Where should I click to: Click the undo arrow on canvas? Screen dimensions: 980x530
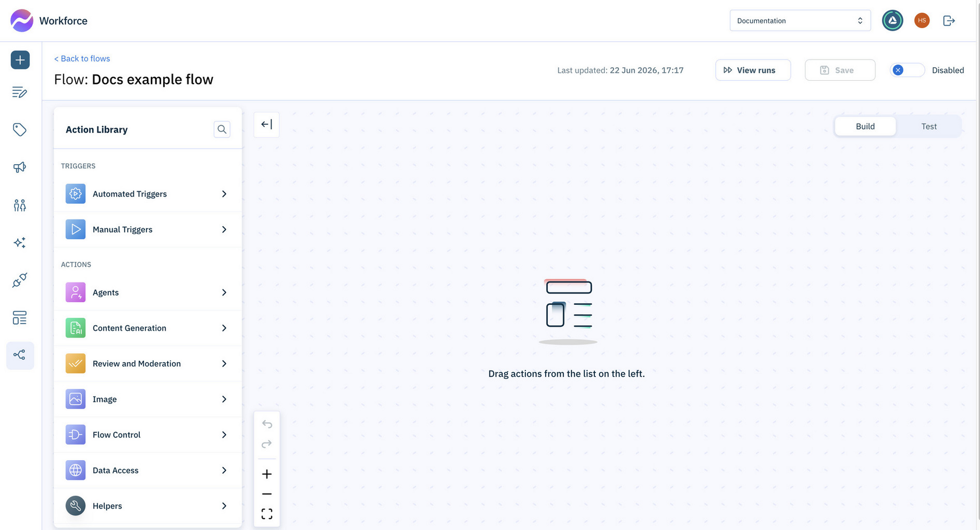tap(267, 424)
